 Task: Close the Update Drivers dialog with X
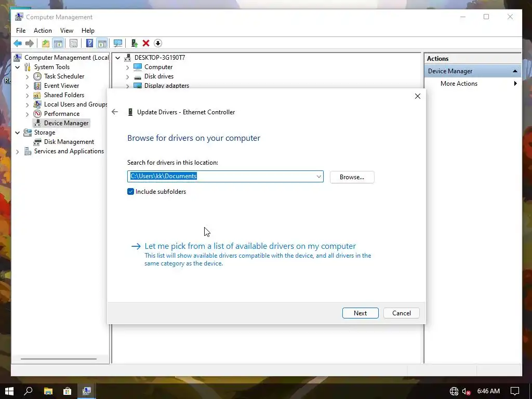418,96
